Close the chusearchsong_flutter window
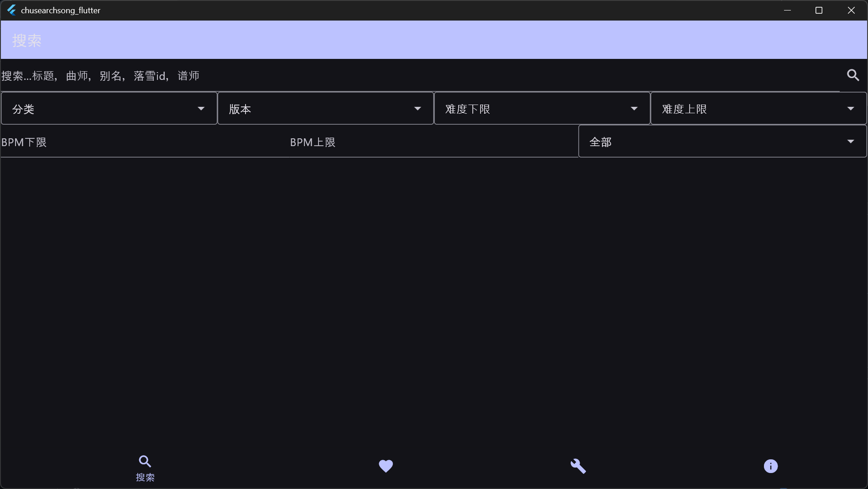 point(851,10)
